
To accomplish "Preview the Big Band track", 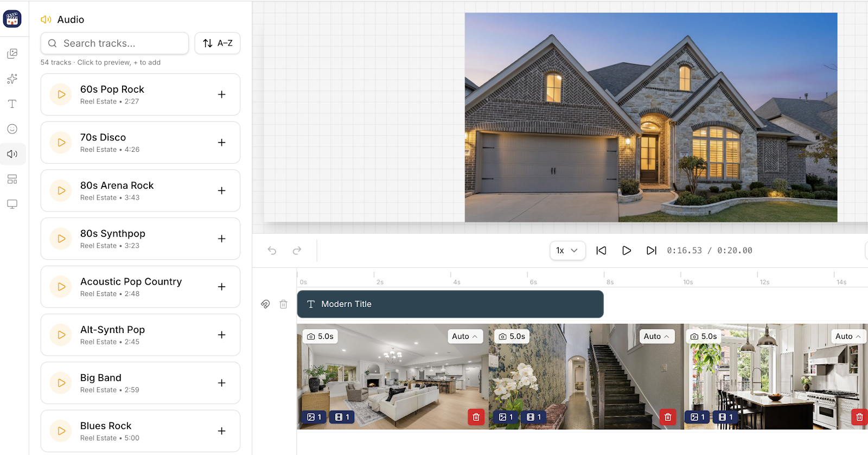I will click(x=61, y=383).
